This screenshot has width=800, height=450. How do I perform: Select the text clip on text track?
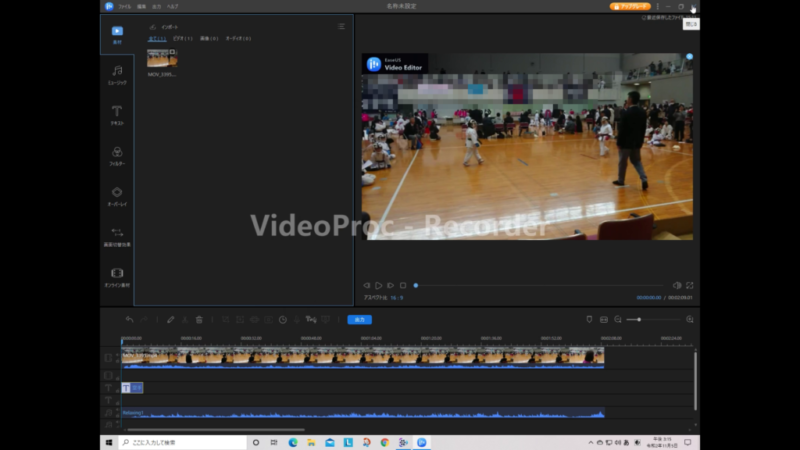132,388
